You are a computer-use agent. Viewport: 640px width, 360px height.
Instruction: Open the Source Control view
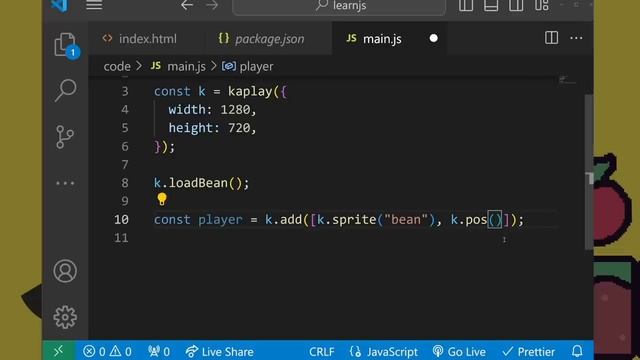pos(65,137)
